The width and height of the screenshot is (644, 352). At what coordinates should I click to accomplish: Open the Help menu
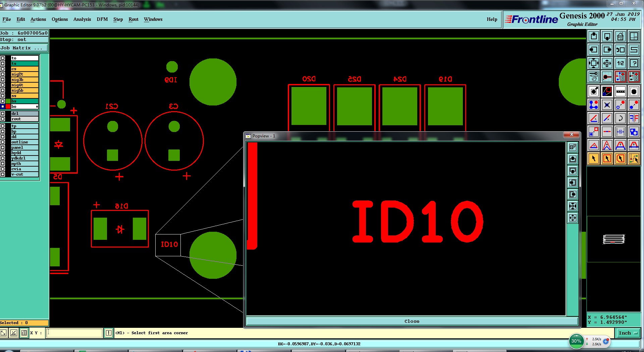click(492, 19)
